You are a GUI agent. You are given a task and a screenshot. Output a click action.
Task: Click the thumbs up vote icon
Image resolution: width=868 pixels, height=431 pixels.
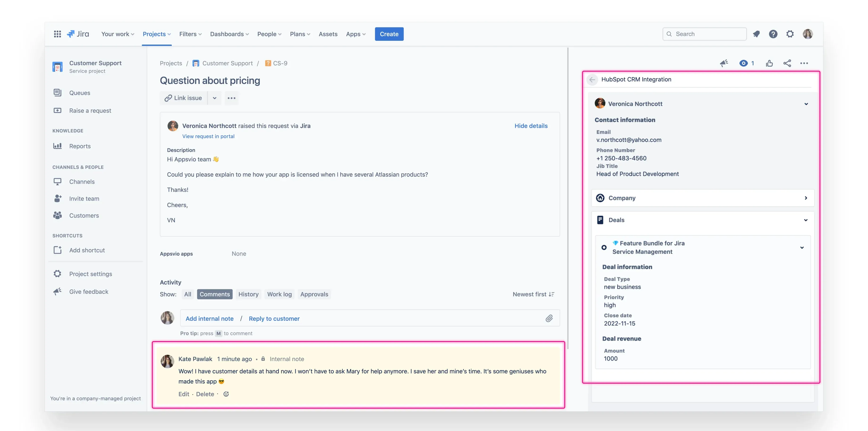[x=769, y=63]
